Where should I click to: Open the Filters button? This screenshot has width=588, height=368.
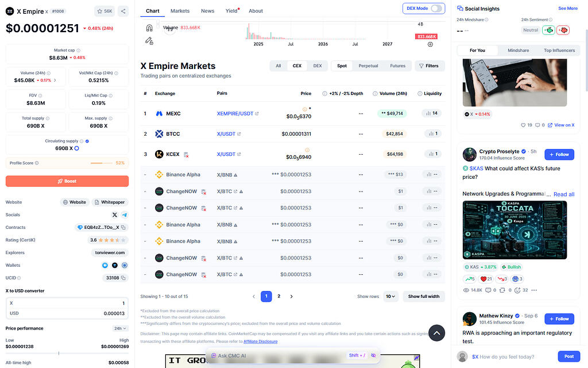coord(430,66)
